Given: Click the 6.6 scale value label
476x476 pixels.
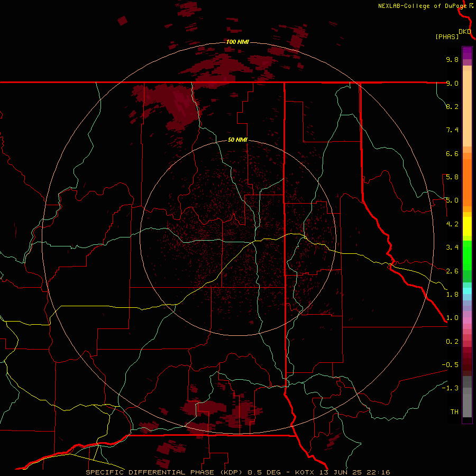Looking at the screenshot, I should coord(452,153).
